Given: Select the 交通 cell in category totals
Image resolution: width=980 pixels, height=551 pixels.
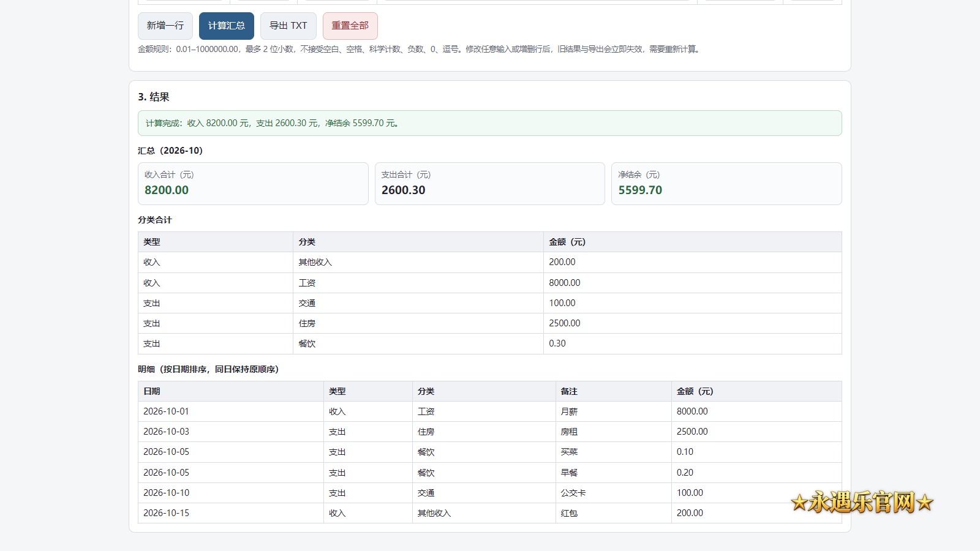Looking at the screenshot, I should click(x=418, y=303).
